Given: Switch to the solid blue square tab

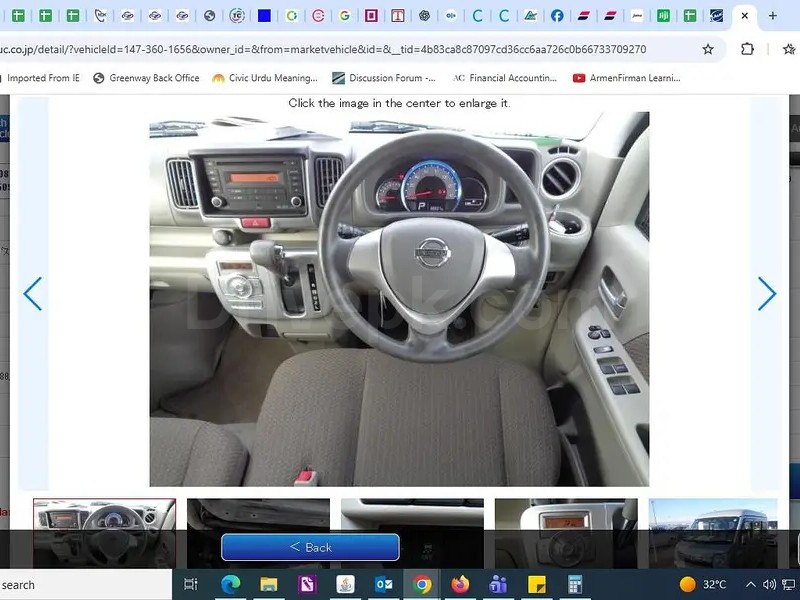Looking at the screenshot, I should [x=264, y=16].
